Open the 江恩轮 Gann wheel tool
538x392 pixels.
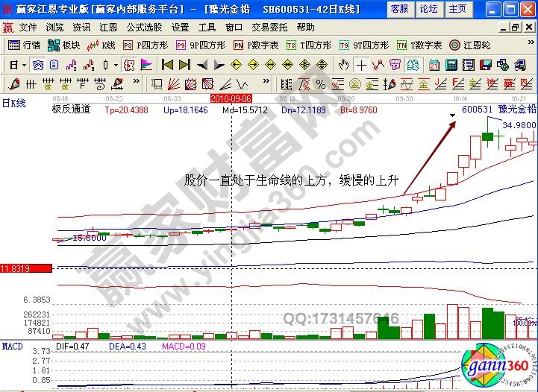point(470,45)
